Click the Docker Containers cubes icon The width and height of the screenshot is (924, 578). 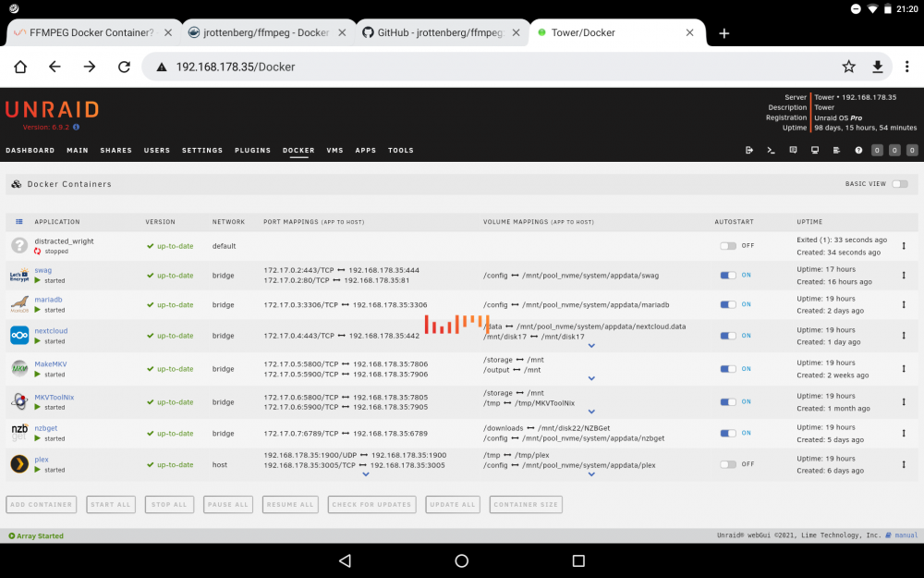(17, 184)
